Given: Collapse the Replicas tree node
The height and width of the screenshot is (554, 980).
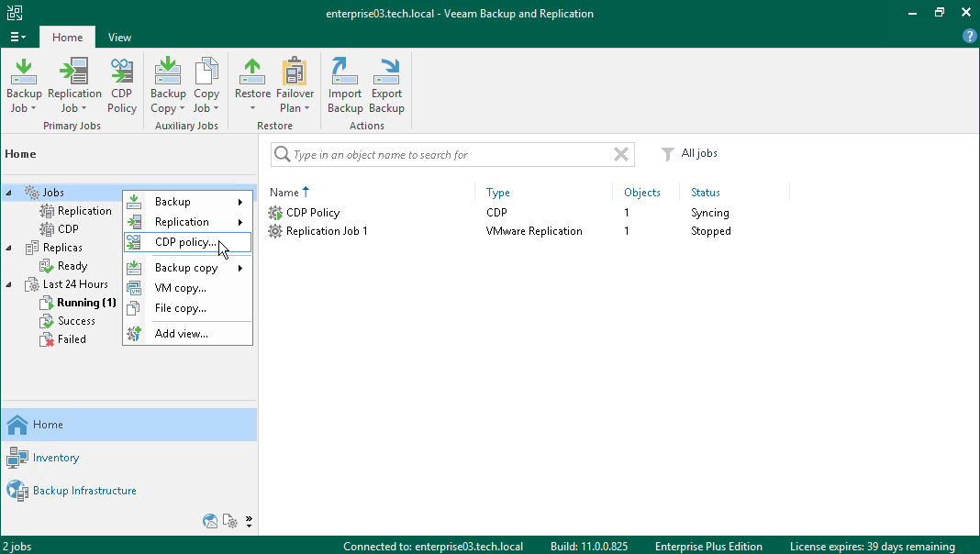Looking at the screenshot, I should pyautogui.click(x=9, y=248).
